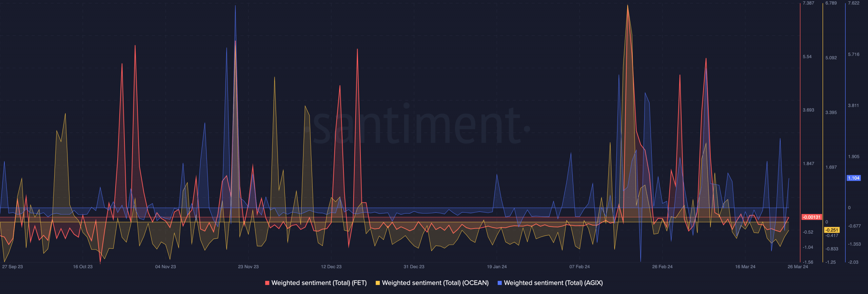Click the 26 Feb 24 date label

(662, 267)
